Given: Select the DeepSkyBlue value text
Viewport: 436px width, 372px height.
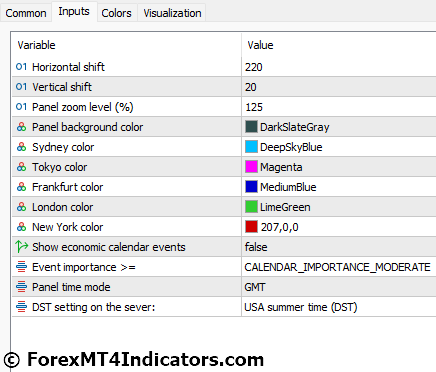Looking at the screenshot, I should click(291, 147).
